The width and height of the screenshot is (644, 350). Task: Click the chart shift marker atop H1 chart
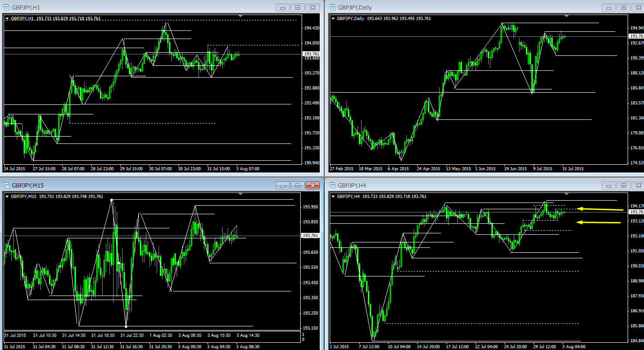(x=240, y=16)
